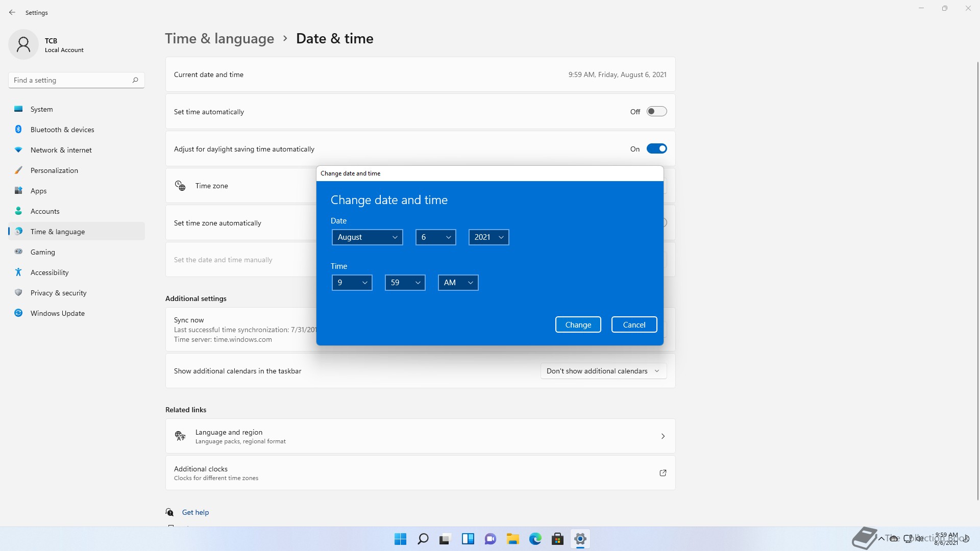Toggle Set time automatically switch
The image size is (980, 551).
coord(656,111)
